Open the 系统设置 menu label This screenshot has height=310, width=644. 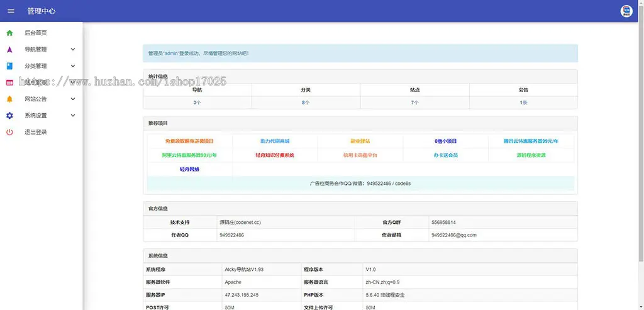[x=36, y=116]
